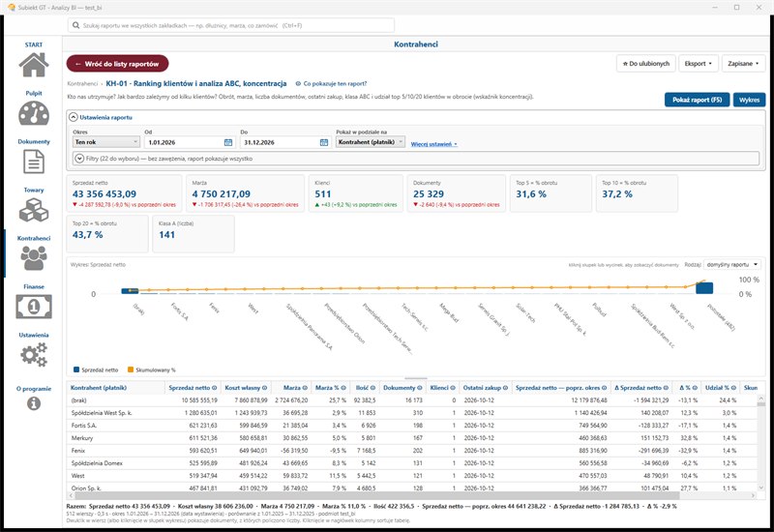Open the Rodzaj chart type dropdown
The image size is (774, 532).
732,265
